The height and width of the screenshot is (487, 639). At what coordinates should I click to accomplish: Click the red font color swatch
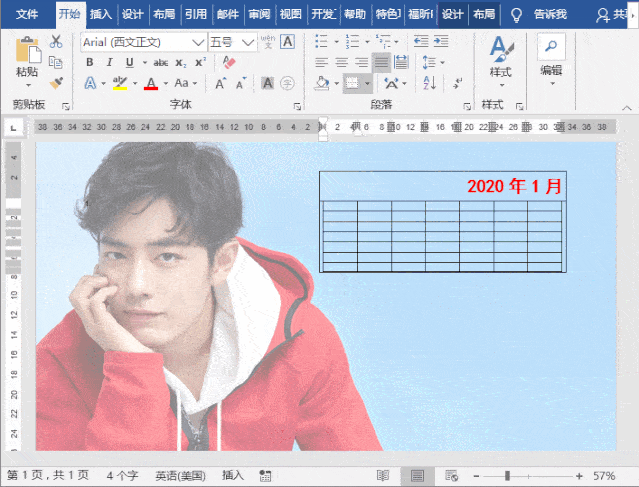[x=150, y=84]
